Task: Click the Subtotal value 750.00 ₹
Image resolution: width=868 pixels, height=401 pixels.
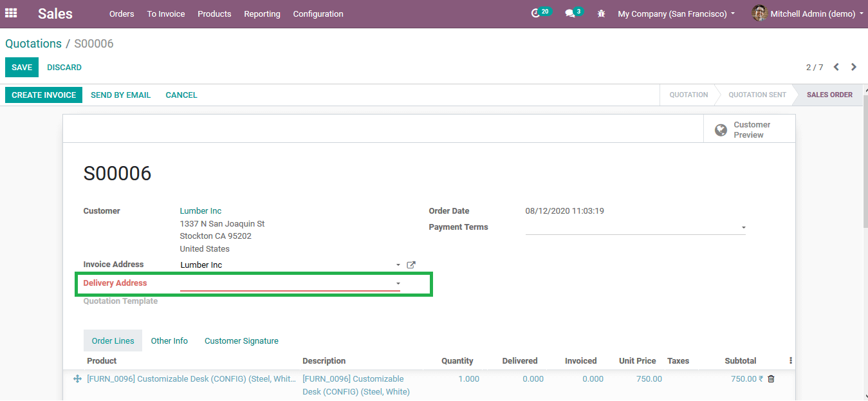Action: [x=747, y=379]
